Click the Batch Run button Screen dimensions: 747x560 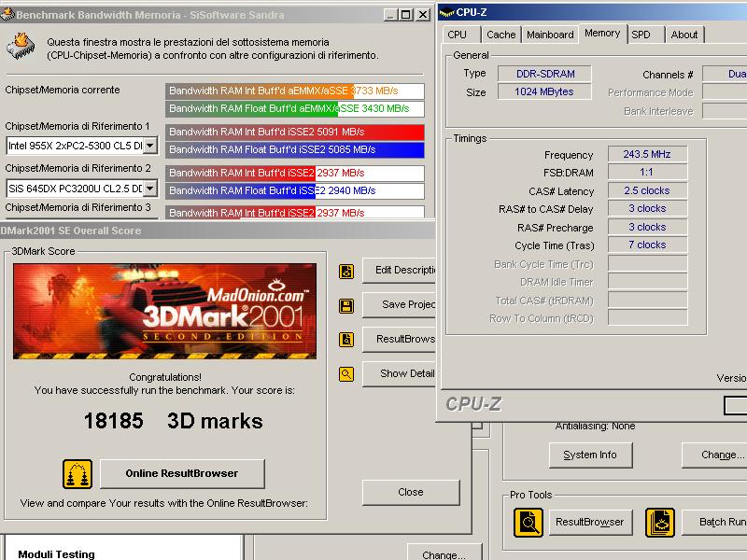(x=714, y=523)
